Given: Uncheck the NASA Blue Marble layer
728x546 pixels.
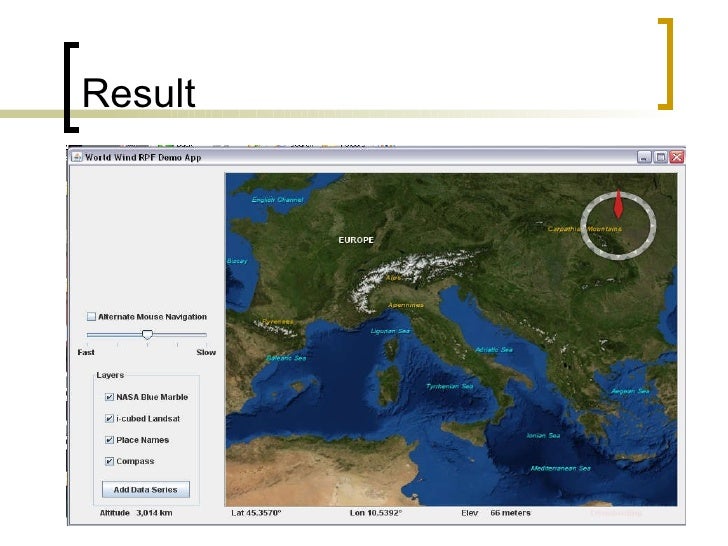Looking at the screenshot, I should click(x=109, y=397).
